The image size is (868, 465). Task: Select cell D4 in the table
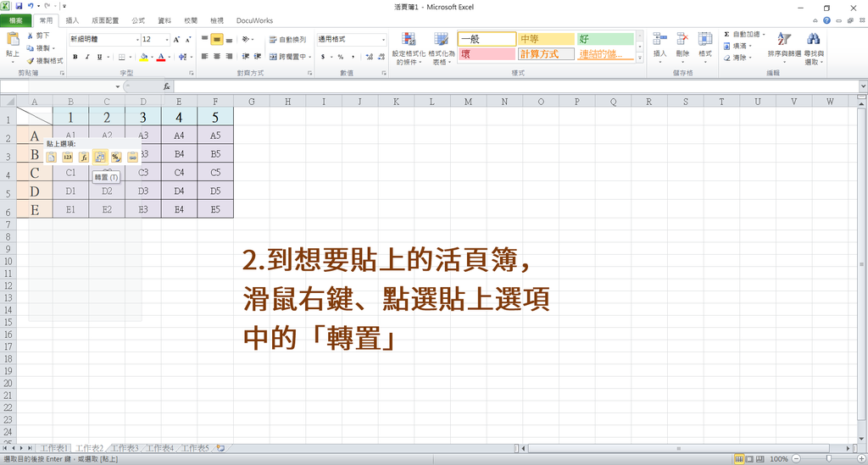[180, 191]
